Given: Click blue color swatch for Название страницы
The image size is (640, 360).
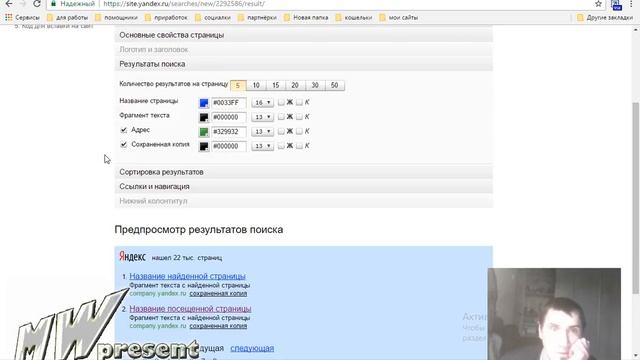Looking at the screenshot, I should (x=204, y=103).
